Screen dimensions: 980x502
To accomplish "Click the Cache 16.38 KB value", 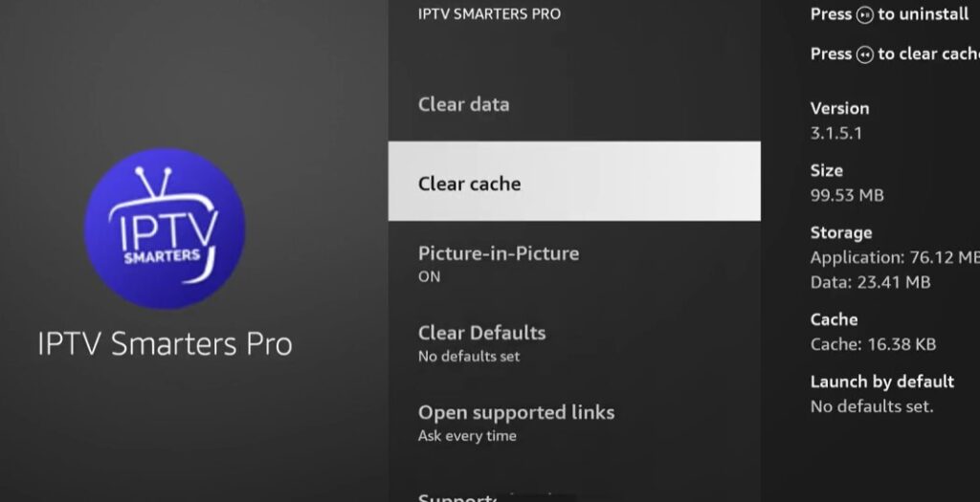I will pos(873,344).
